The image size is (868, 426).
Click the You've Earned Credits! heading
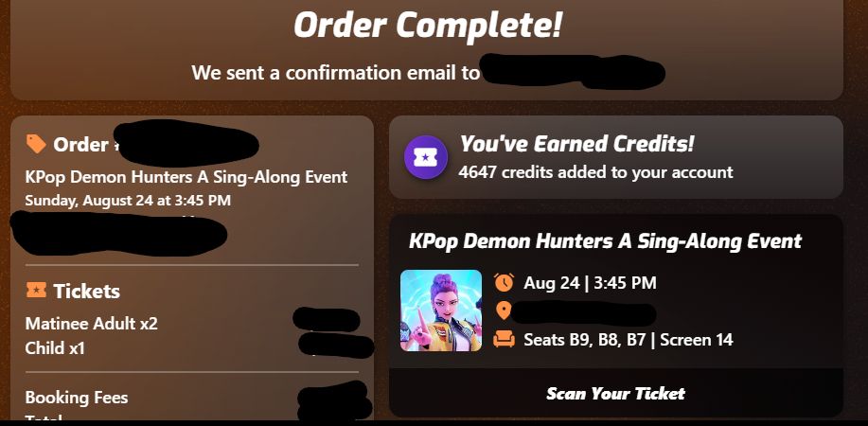pos(576,144)
